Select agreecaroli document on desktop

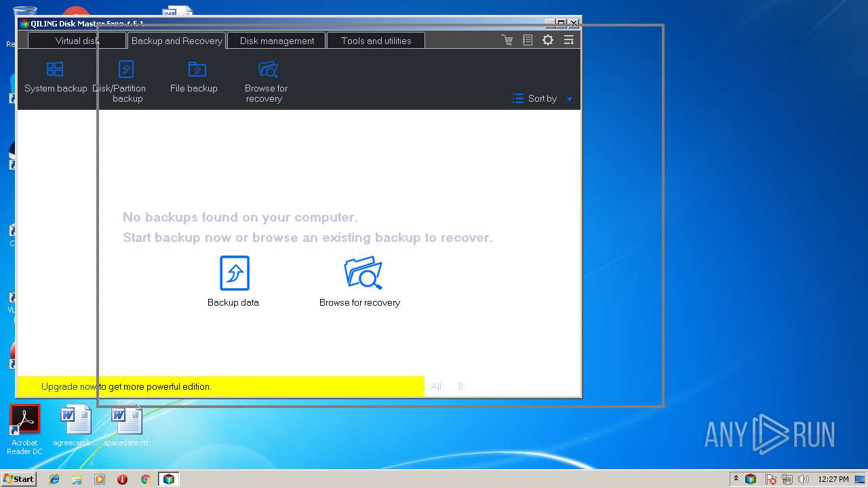click(x=75, y=427)
